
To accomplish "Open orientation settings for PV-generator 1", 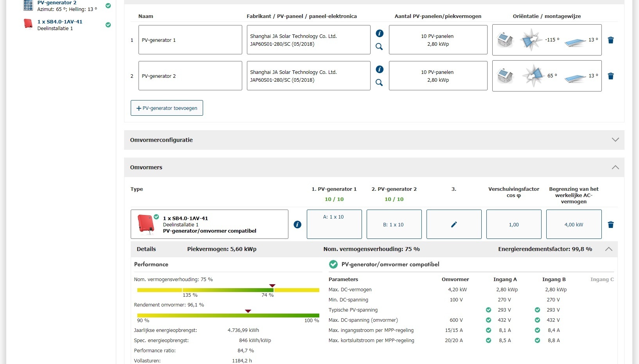I will pos(547,40).
